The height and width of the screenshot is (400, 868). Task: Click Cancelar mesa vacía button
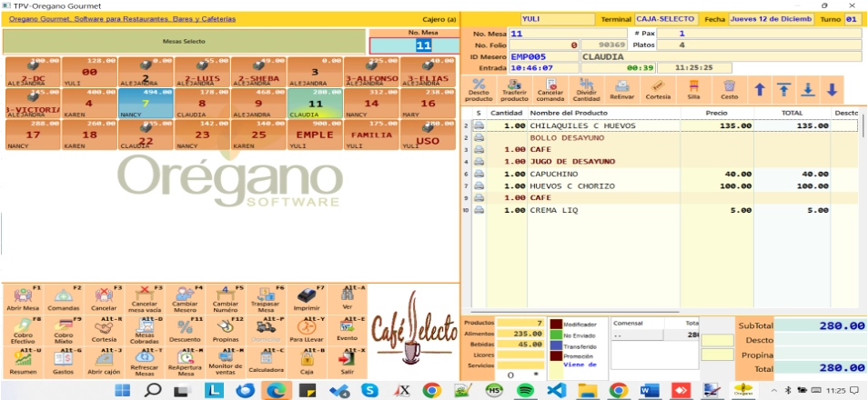145,299
